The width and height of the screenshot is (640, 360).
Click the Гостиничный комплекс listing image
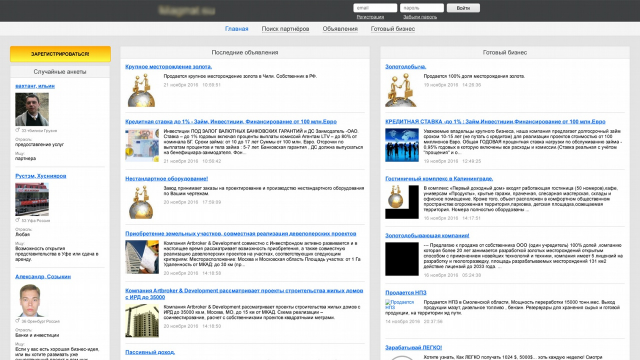[402, 202]
